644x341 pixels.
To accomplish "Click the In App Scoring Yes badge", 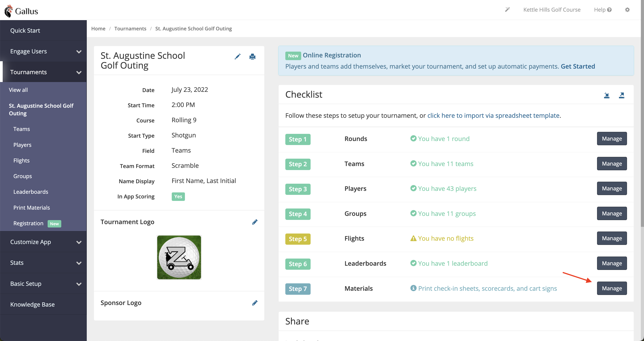I will [178, 196].
